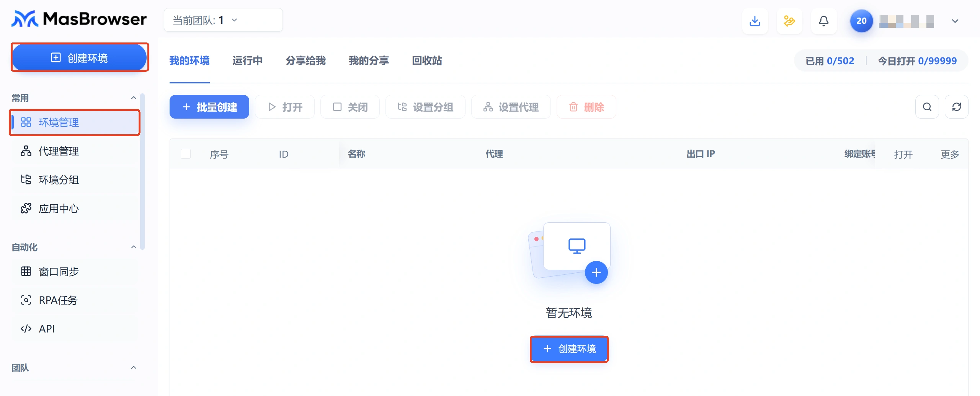Click the 批量创建 button

[209, 107]
